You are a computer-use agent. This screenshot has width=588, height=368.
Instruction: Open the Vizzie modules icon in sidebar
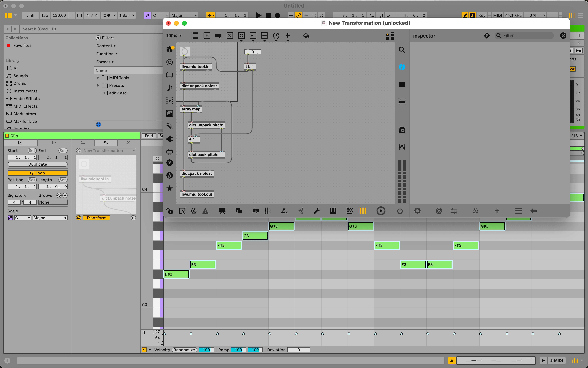(170, 163)
